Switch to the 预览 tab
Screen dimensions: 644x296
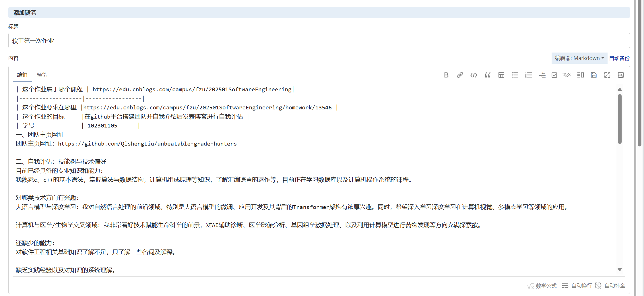(x=42, y=75)
